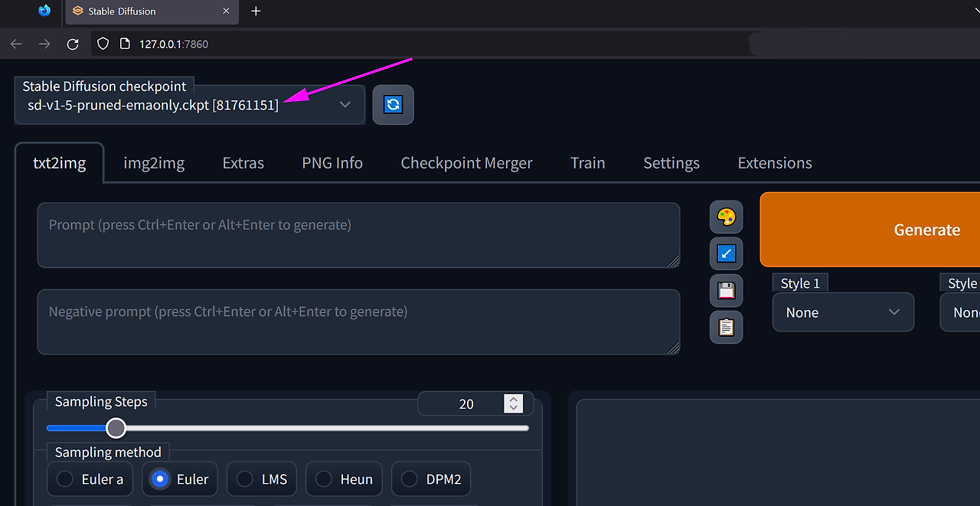Image resolution: width=980 pixels, height=506 pixels.
Task: Navigate back in the browser
Action: tap(16, 44)
